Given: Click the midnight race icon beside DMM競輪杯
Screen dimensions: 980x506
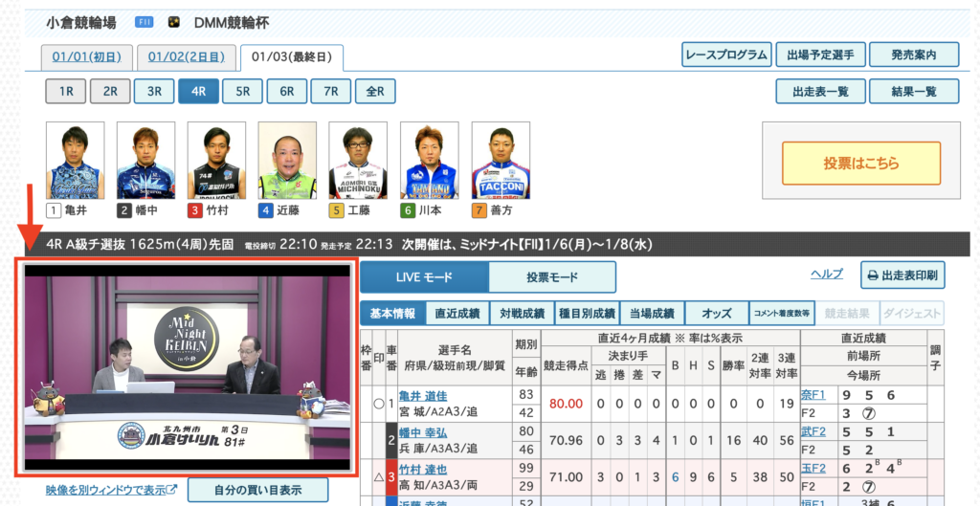Looking at the screenshot, I should click(174, 23).
